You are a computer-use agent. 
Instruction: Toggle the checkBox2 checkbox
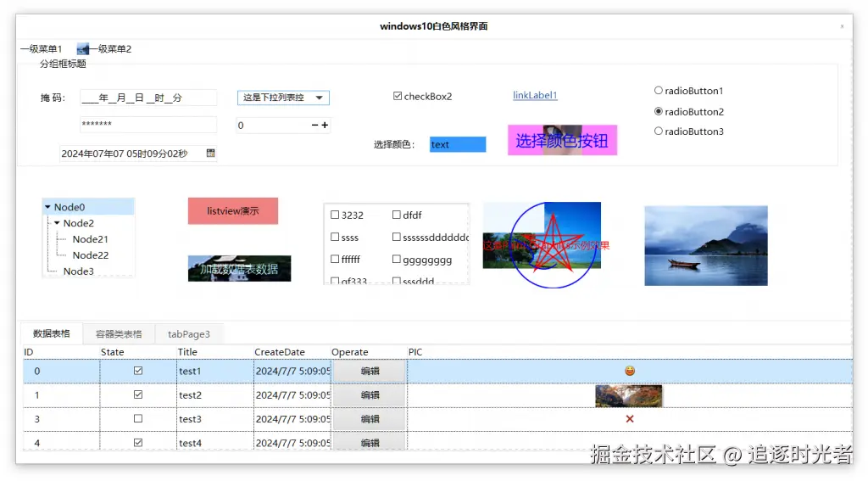point(398,96)
